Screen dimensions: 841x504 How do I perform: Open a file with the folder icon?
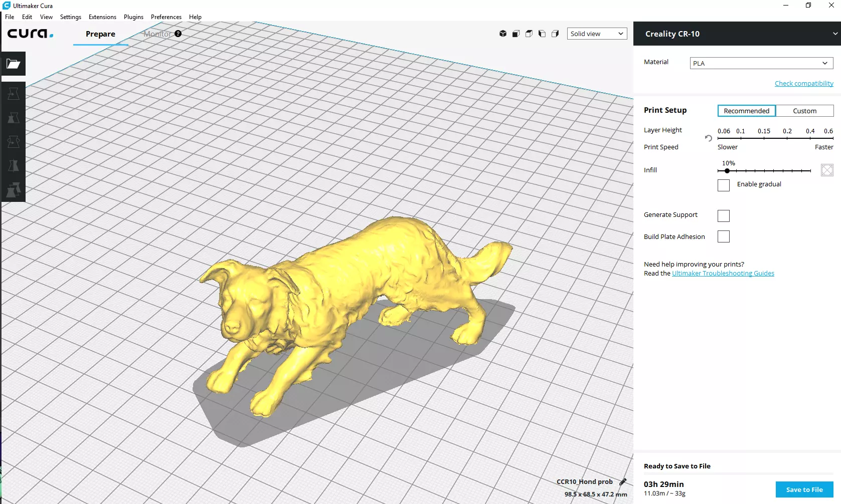click(13, 64)
